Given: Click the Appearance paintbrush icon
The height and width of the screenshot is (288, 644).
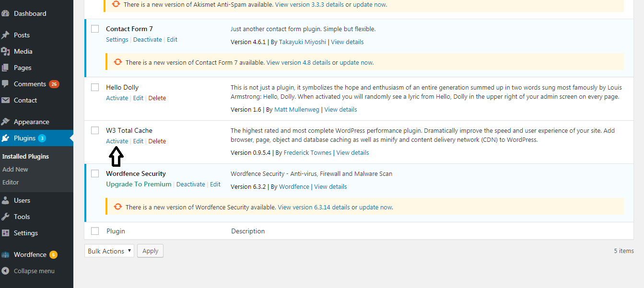Looking at the screenshot, I should (x=5, y=122).
